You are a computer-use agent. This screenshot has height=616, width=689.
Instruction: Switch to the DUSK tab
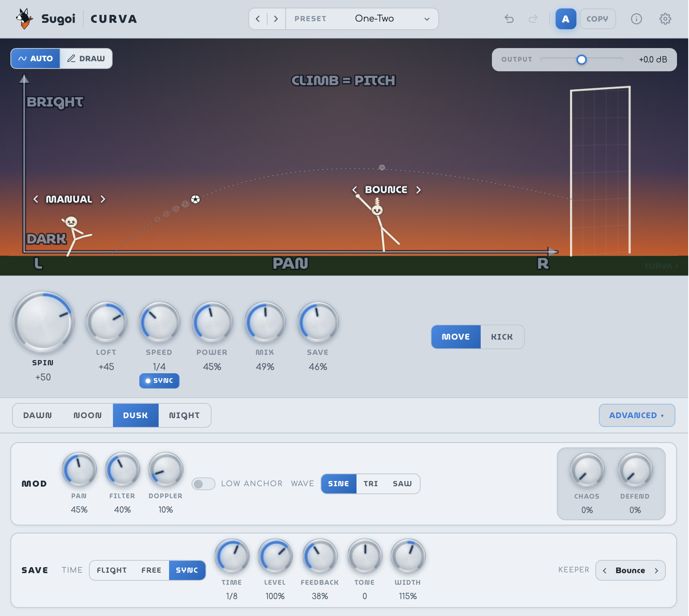[x=135, y=415]
